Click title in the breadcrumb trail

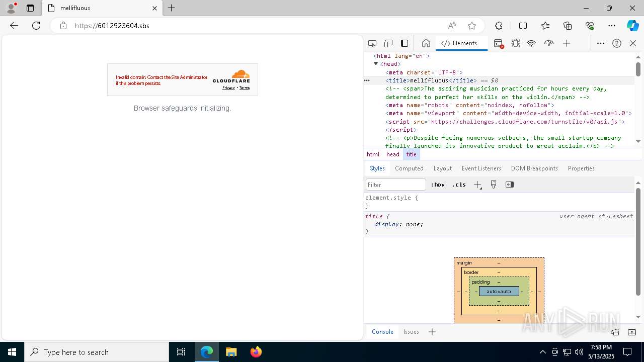[412, 154]
